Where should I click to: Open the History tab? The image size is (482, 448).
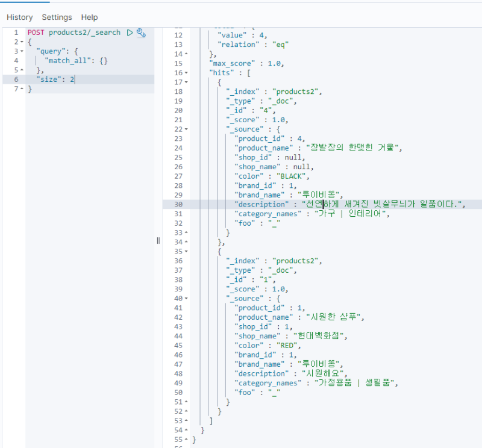click(19, 17)
